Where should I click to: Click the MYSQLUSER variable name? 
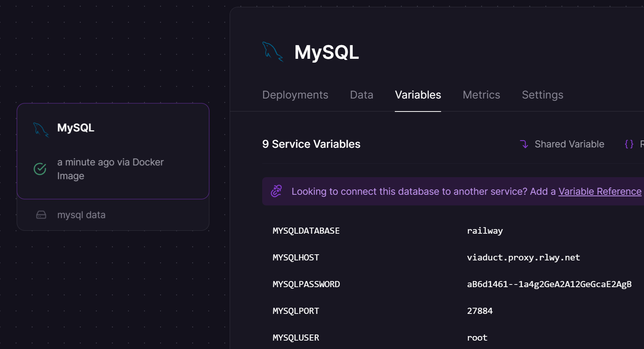click(x=296, y=338)
